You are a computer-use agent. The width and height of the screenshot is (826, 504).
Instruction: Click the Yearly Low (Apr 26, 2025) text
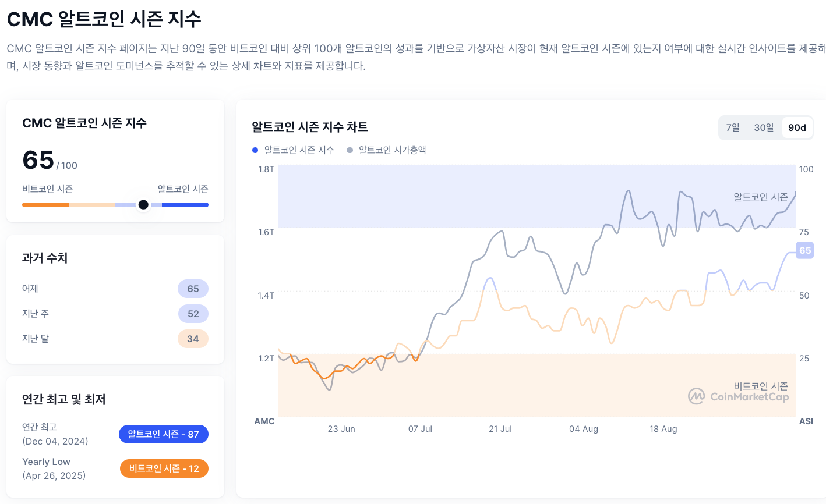tap(54, 467)
